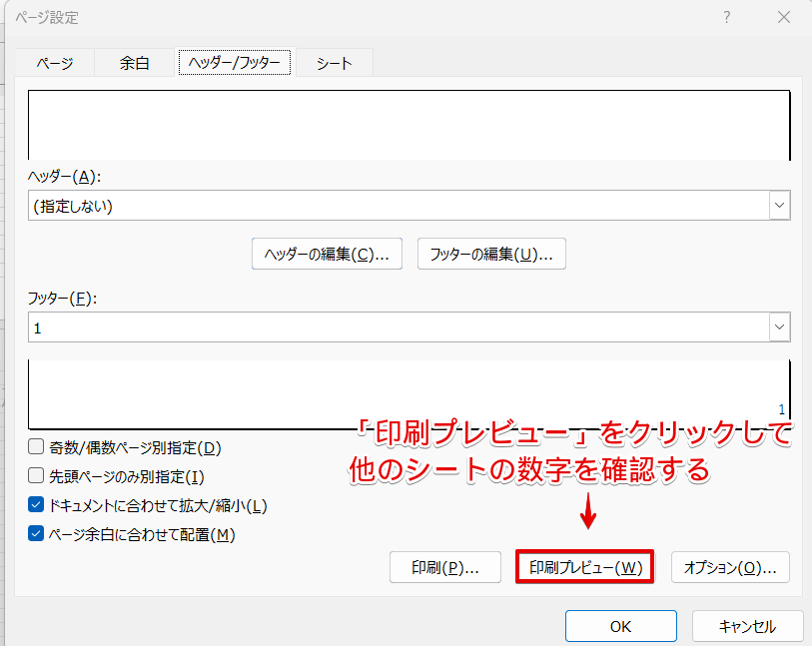Image resolution: width=812 pixels, height=646 pixels.
Task: Switch to the シート tab
Action: tap(335, 63)
